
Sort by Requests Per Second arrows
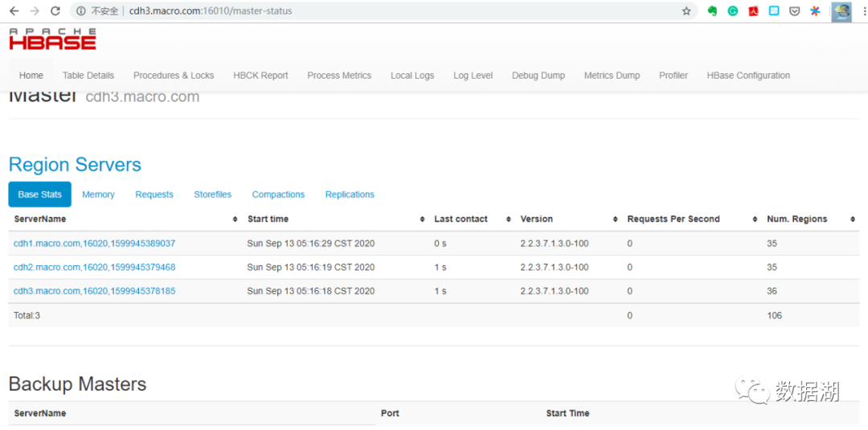pyautogui.click(x=755, y=219)
